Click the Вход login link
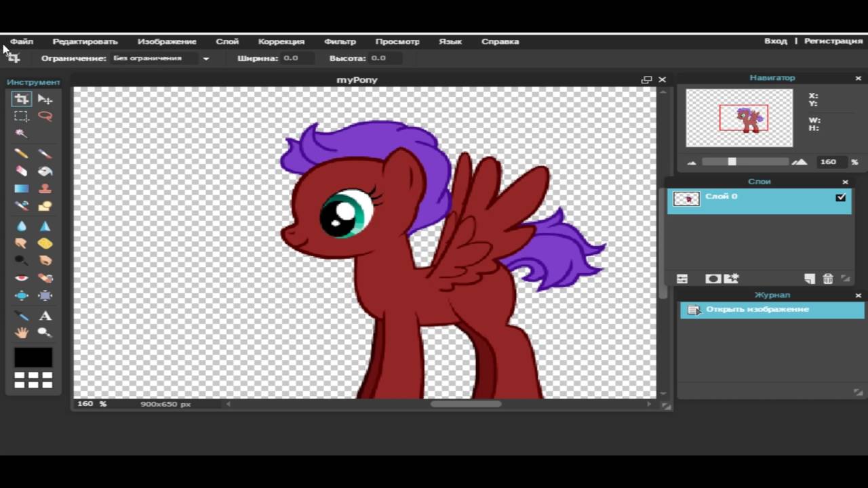Image resolution: width=868 pixels, height=488 pixels. click(776, 41)
